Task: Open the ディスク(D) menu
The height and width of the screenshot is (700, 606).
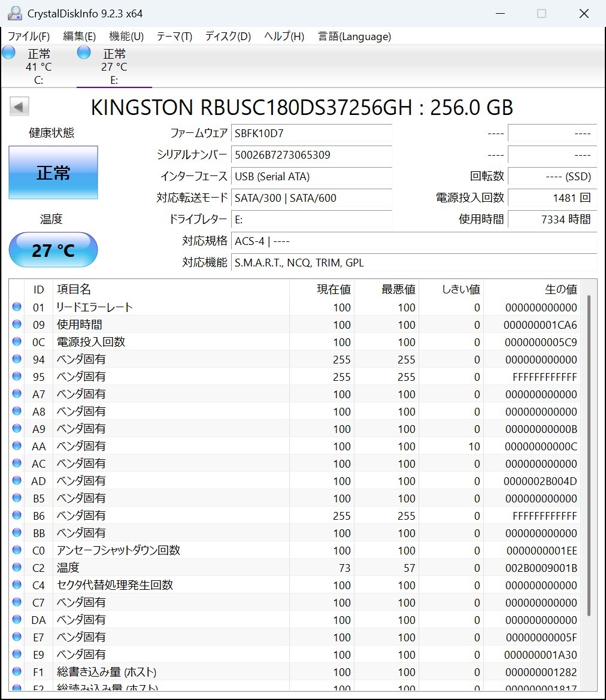Action: (x=228, y=36)
